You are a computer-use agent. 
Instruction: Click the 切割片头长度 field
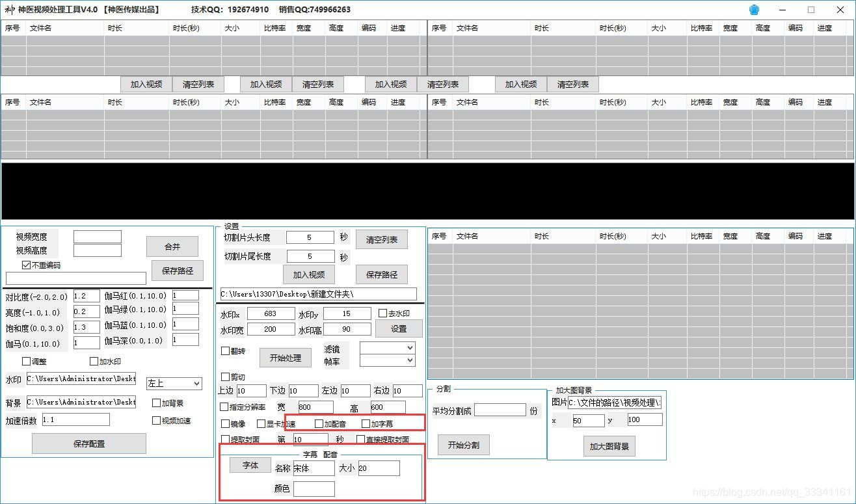[x=310, y=237]
